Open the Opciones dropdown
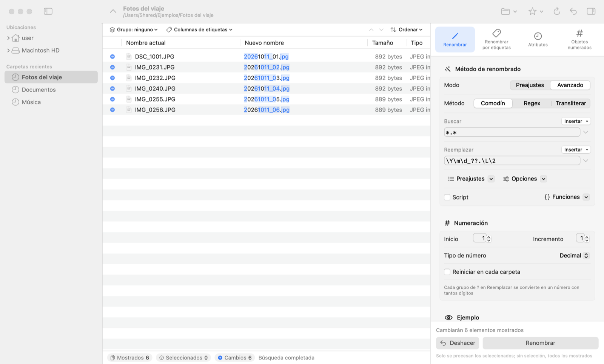 [x=525, y=179]
